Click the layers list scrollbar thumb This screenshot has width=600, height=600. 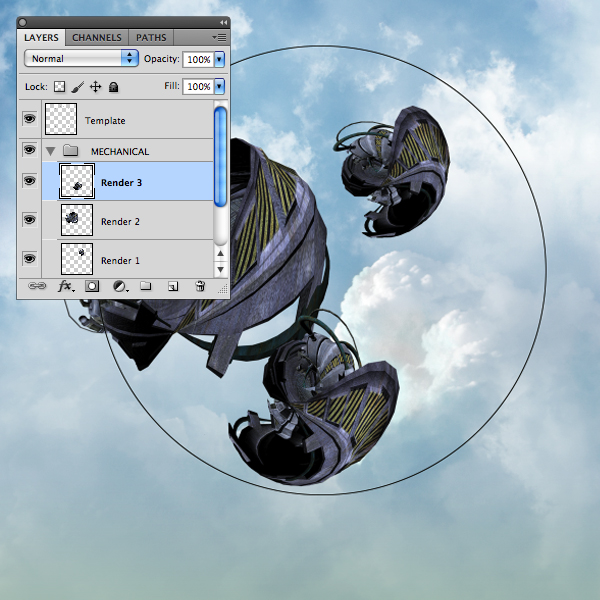click(220, 157)
